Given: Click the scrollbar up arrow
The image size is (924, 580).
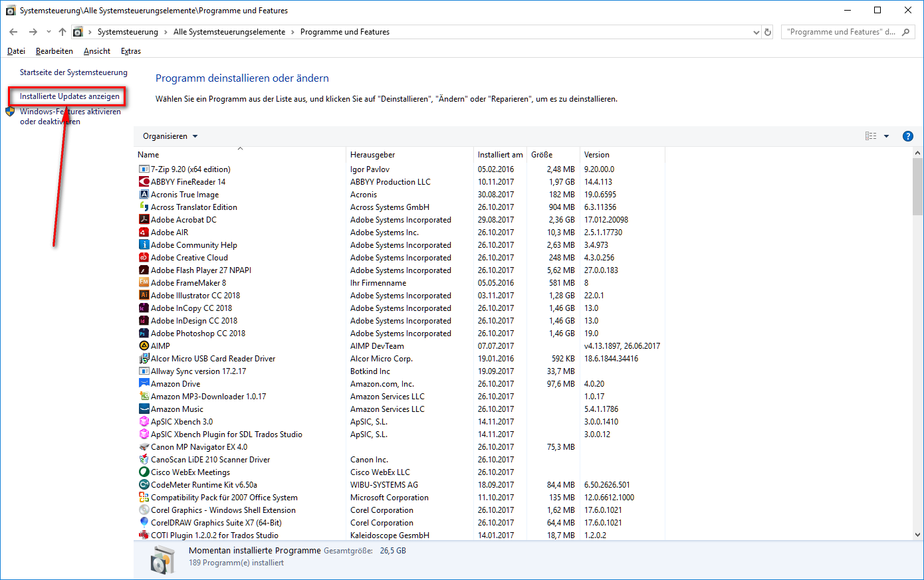Looking at the screenshot, I should [918, 153].
